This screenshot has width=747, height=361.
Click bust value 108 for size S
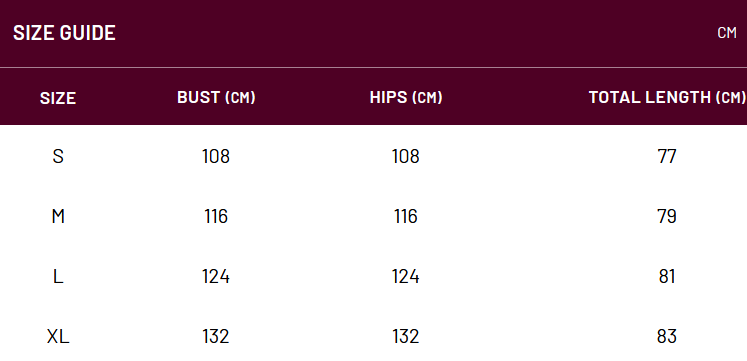216,156
